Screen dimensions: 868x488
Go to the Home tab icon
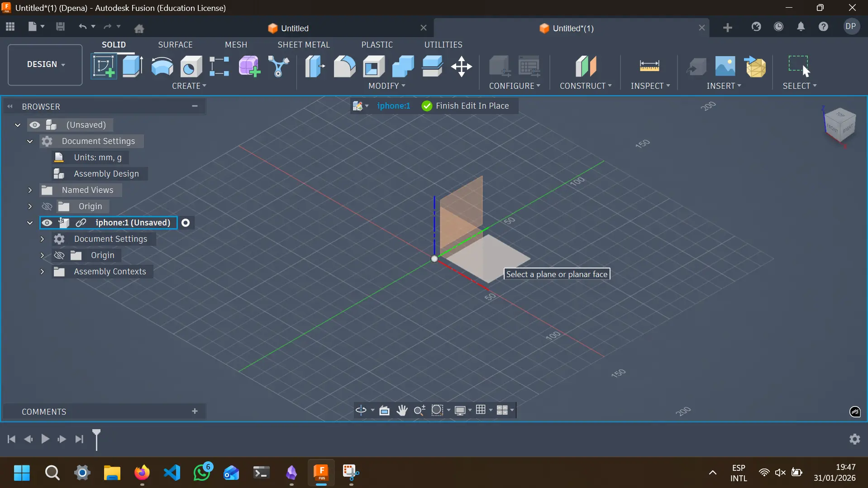(x=139, y=28)
